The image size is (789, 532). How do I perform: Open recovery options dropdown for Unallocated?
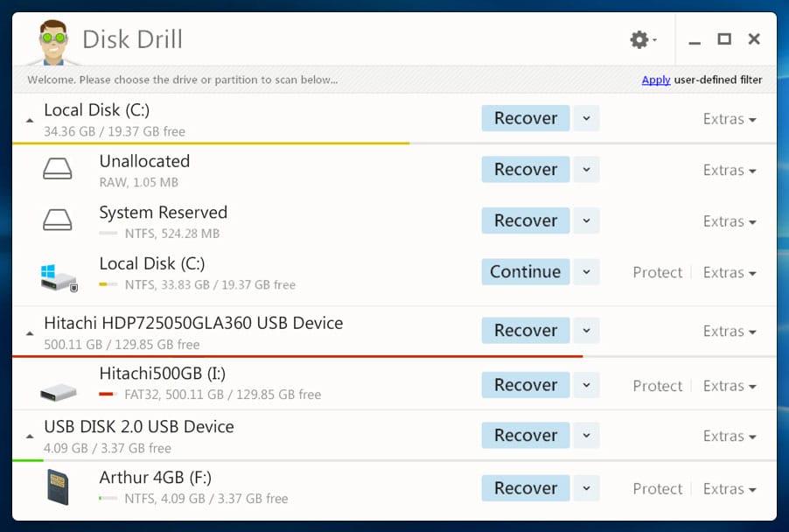point(586,169)
